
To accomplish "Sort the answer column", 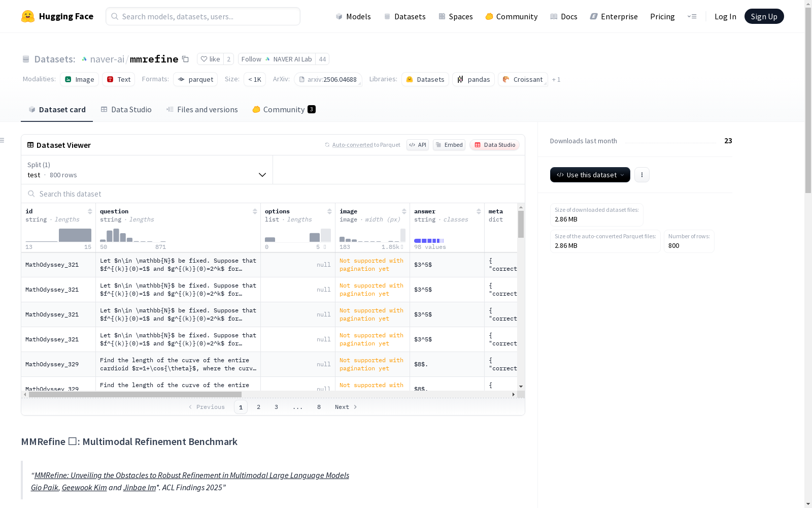I will (x=479, y=211).
